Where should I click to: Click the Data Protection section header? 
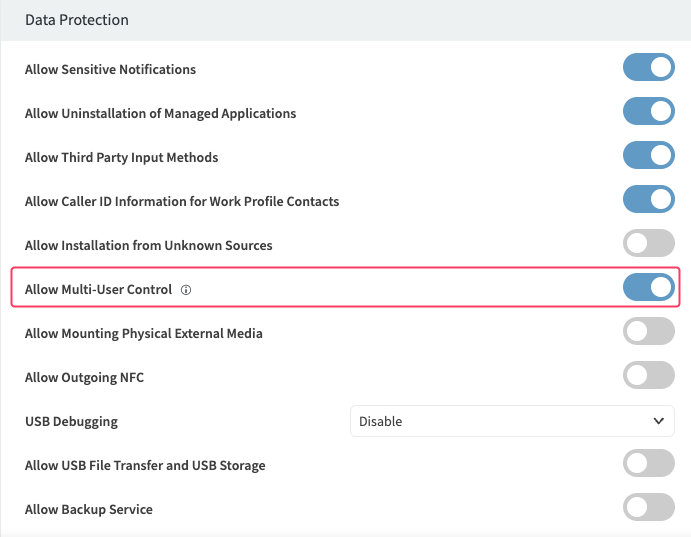tap(77, 20)
